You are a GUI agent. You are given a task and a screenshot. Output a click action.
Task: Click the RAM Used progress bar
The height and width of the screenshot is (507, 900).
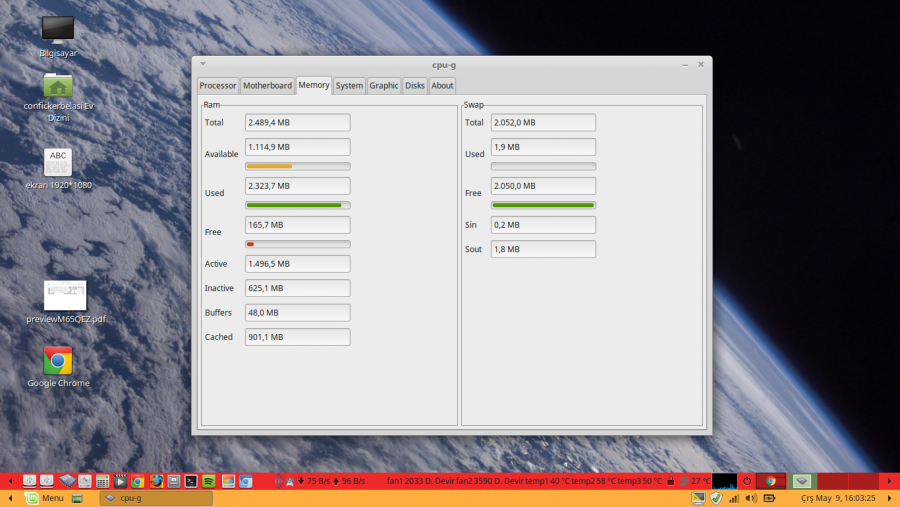pyautogui.click(x=298, y=204)
